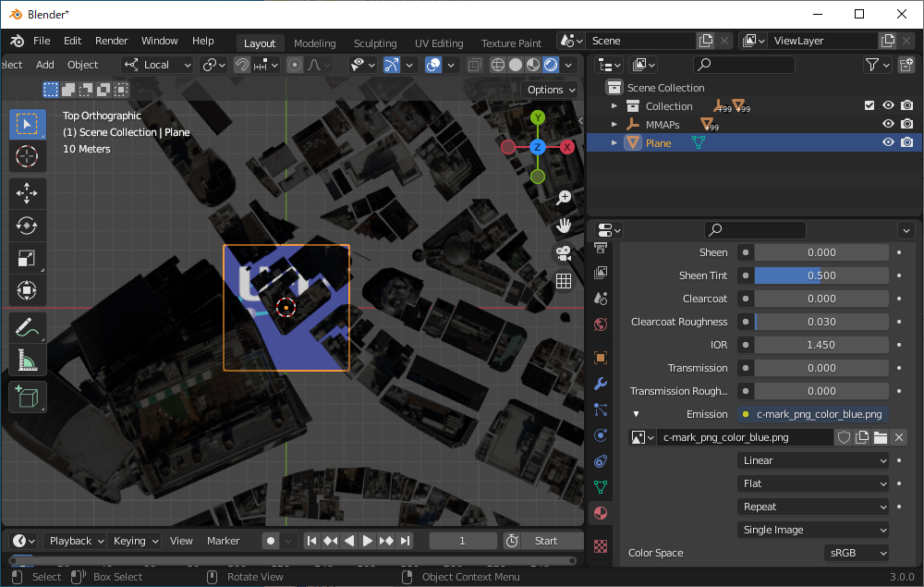Image resolution: width=924 pixels, height=587 pixels.
Task: Activate the Annotate tool
Action: (27, 327)
